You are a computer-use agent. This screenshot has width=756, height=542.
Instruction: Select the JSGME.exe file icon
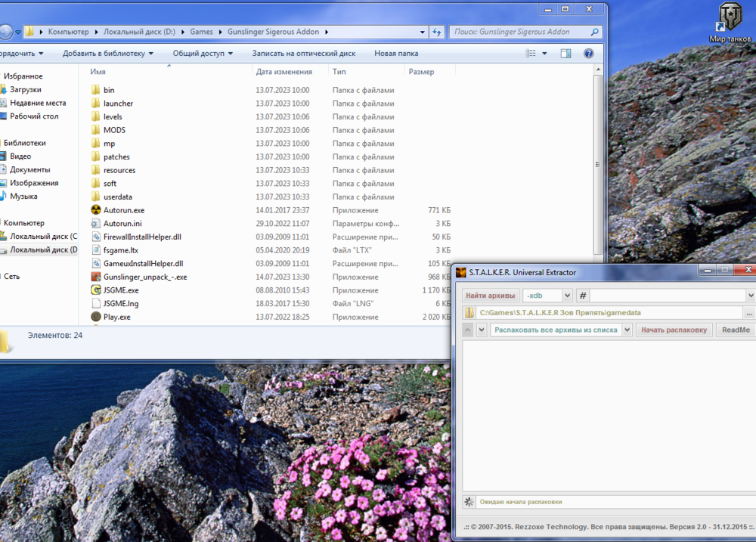click(x=96, y=290)
